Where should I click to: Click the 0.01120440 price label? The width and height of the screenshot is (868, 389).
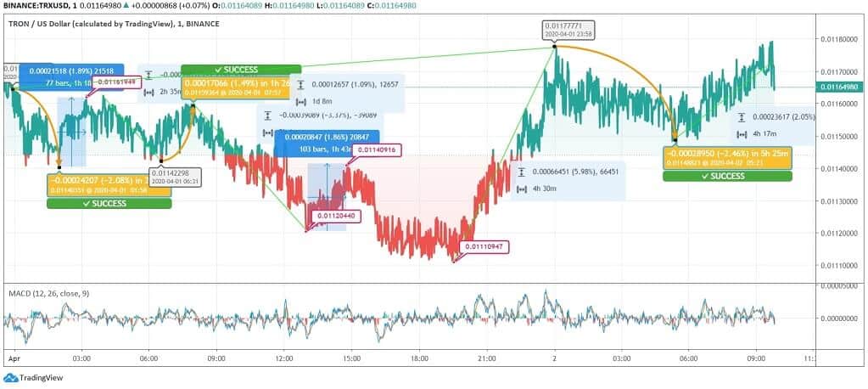(336, 216)
